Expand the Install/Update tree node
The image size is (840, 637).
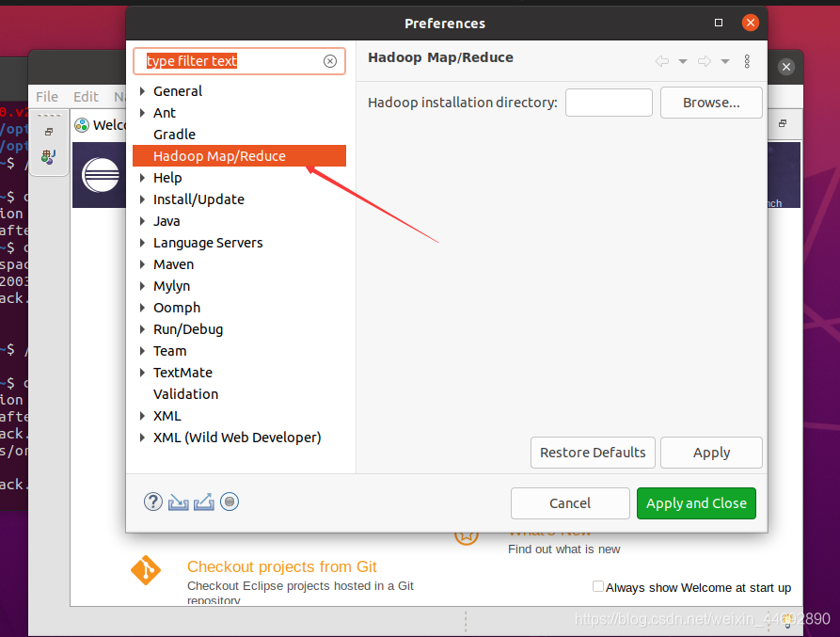pos(142,199)
